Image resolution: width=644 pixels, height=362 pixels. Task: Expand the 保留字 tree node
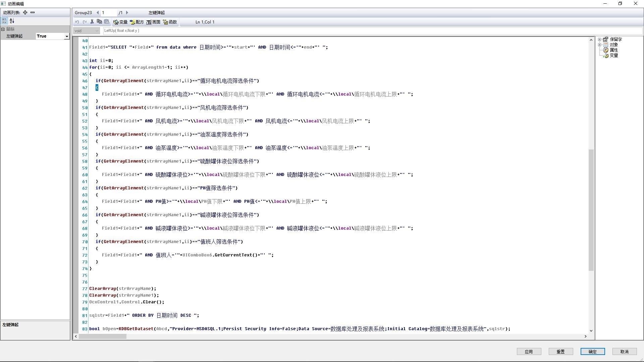(x=600, y=39)
